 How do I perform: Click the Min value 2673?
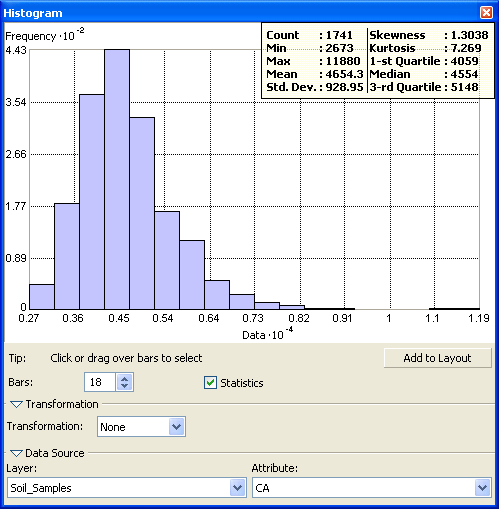[339, 48]
